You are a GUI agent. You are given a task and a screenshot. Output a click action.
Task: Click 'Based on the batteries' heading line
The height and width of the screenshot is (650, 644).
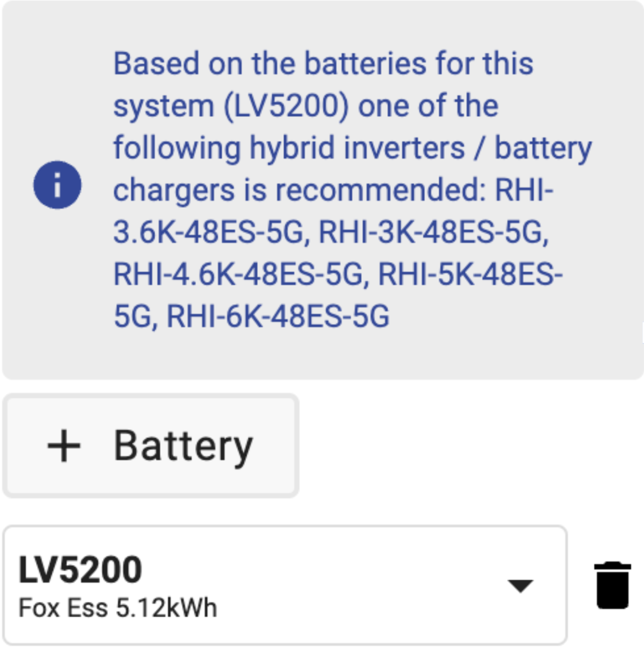(323, 64)
